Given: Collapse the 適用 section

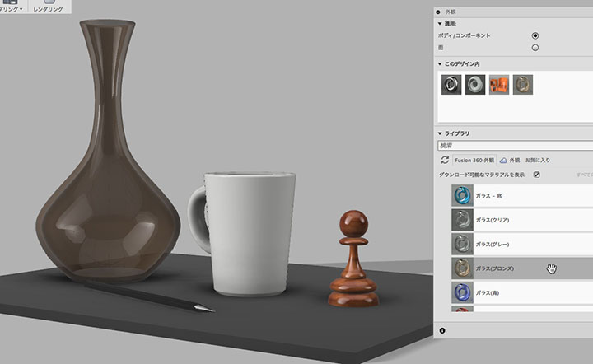Looking at the screenshot, I should [440, 23].
